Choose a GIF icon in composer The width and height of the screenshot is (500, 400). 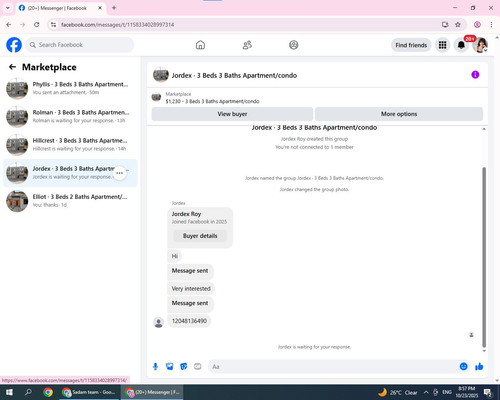[x=198, y=367]
